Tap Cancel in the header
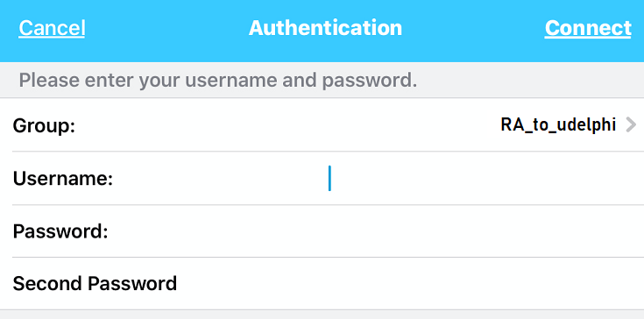This screenshot has height=319, width=644. click(52, 28)
